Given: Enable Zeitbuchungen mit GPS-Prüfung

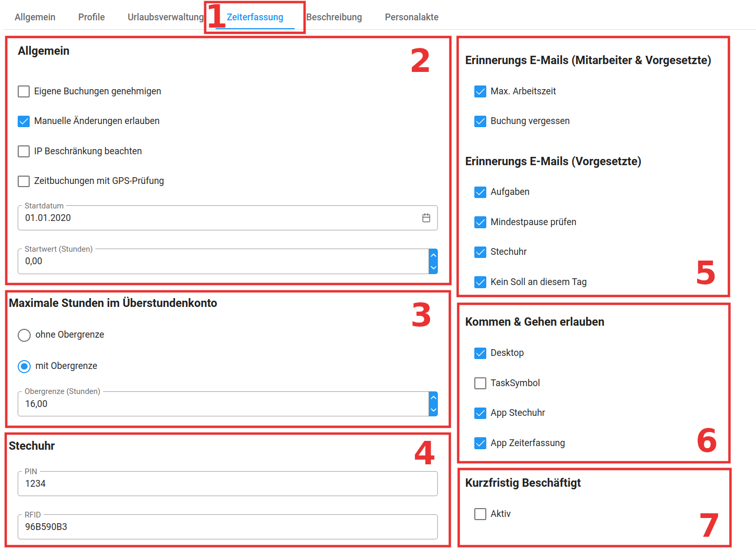Looking at the screenshot, I should coord(24,181).
